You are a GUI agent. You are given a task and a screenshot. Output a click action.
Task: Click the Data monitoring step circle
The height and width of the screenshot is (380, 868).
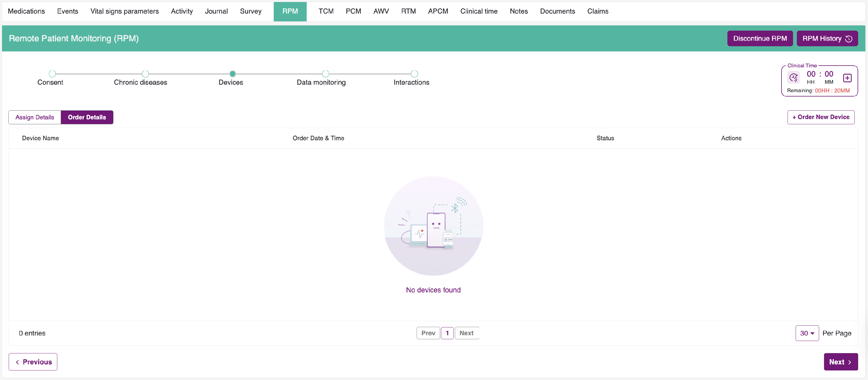click(x=325, y=74)
